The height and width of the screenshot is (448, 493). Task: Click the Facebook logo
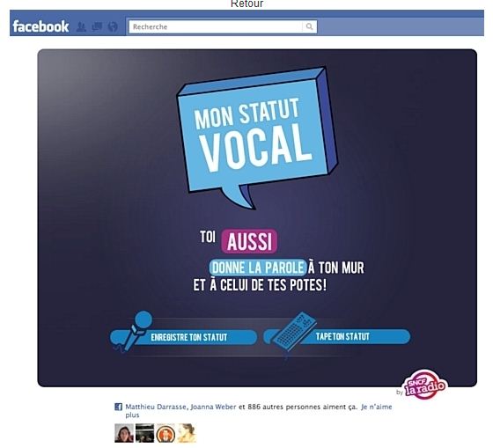point(40,26)
